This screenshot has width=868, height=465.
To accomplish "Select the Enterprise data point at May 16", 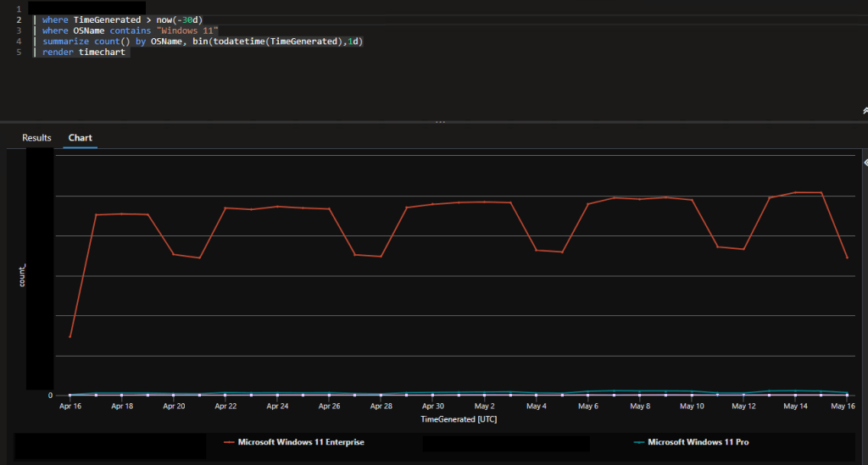I will coord(847,257).
